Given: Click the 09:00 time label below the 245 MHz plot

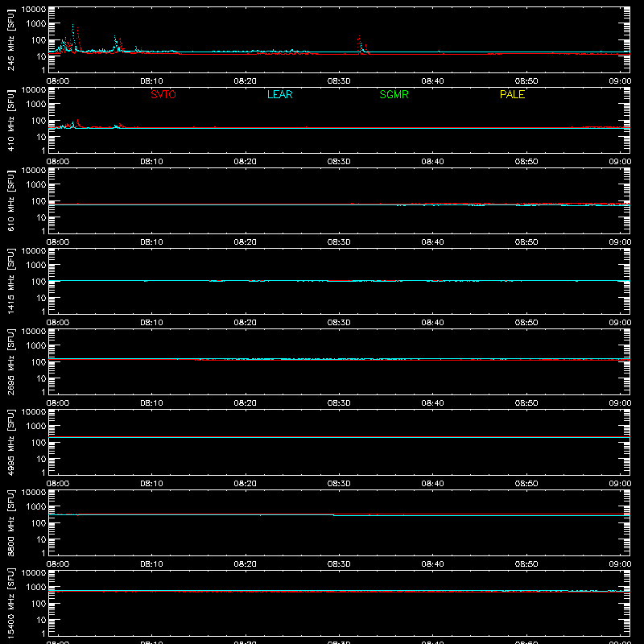Looking at the screenshot, I should point(620,81).
